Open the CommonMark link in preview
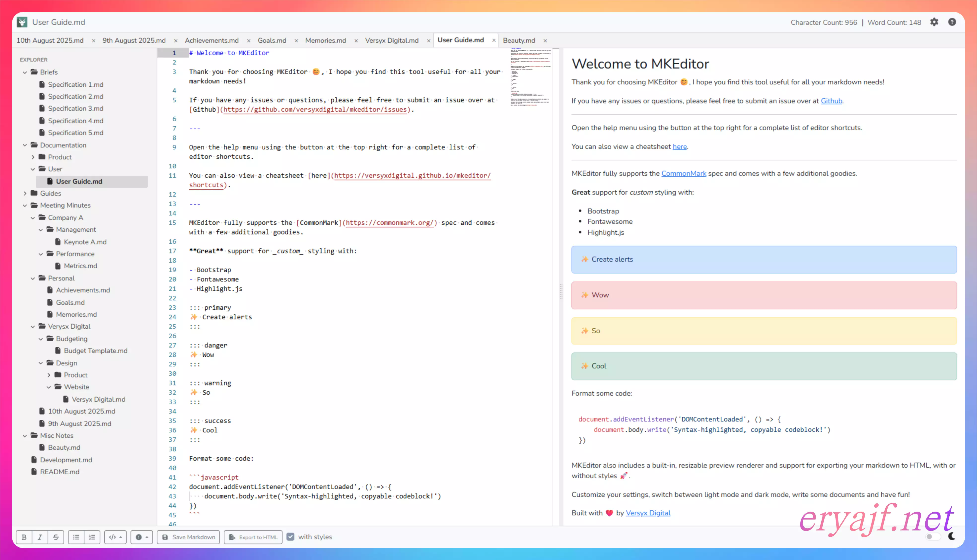 (684, 174)
